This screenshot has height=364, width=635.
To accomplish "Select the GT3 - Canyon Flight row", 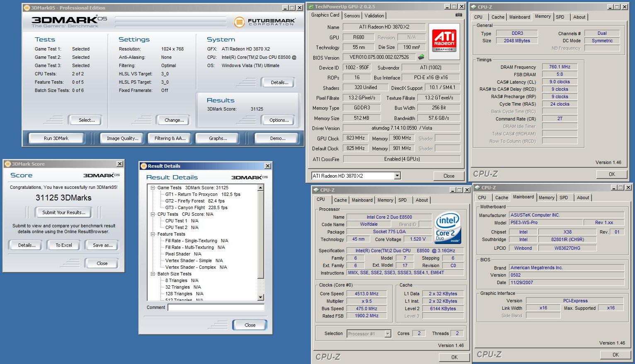I will (196, 207).
